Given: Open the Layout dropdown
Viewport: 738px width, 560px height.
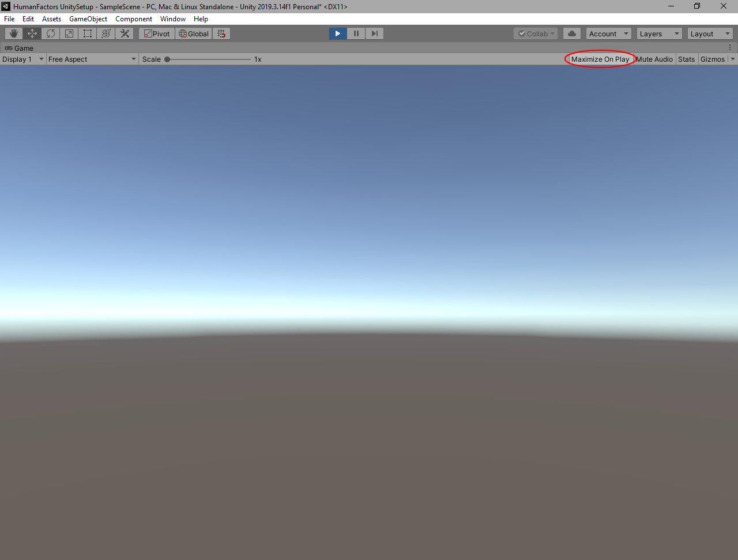Looking at the screenshot, I should click(x=710, y=33).
